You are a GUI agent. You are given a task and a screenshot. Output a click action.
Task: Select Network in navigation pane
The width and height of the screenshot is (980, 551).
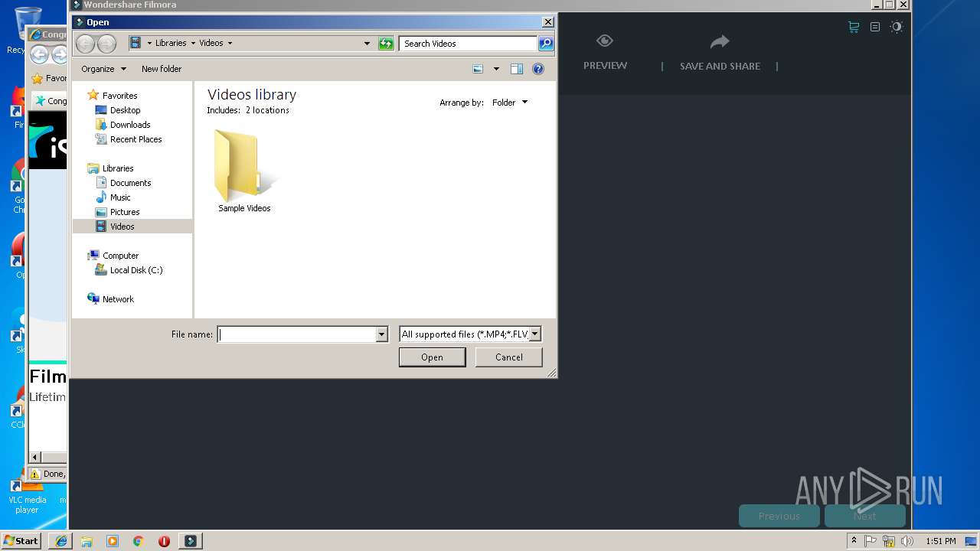point(118,299)
